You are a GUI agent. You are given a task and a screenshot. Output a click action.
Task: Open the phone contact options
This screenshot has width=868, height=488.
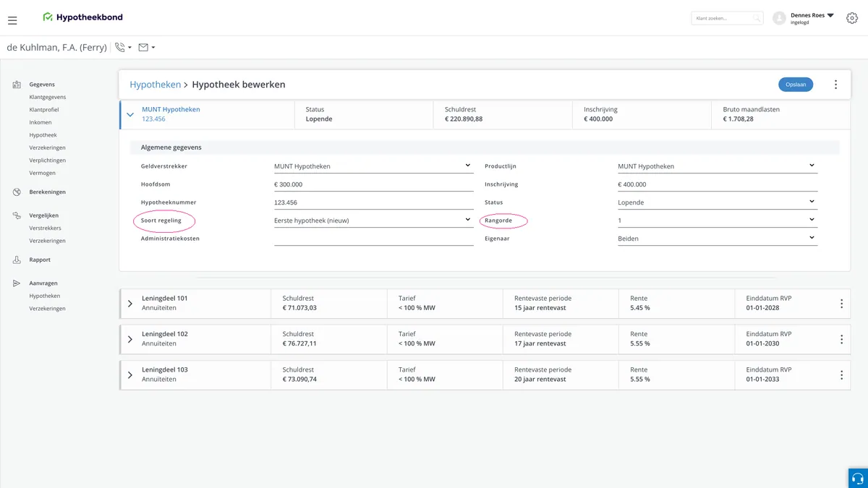click(x=123, y=48)
